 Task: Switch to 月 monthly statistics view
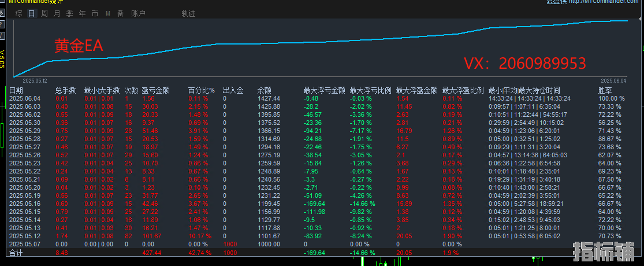click(57, 13)
